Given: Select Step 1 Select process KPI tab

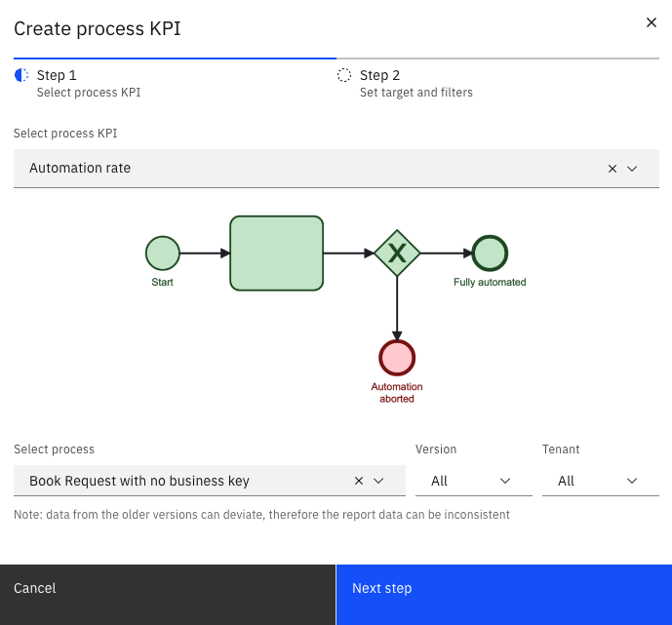Looking at the screenshot, I should 88,84.
